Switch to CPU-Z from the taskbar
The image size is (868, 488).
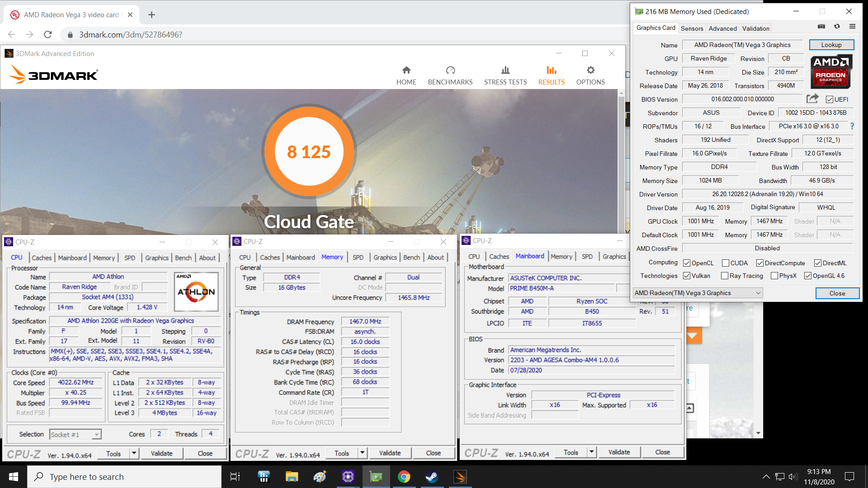[x=348, y=477]
